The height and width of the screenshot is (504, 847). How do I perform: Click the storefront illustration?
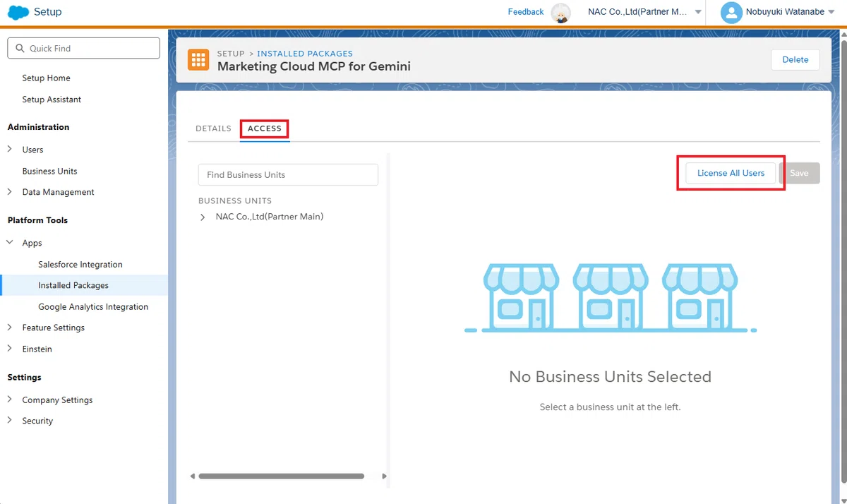coord(611,298)
